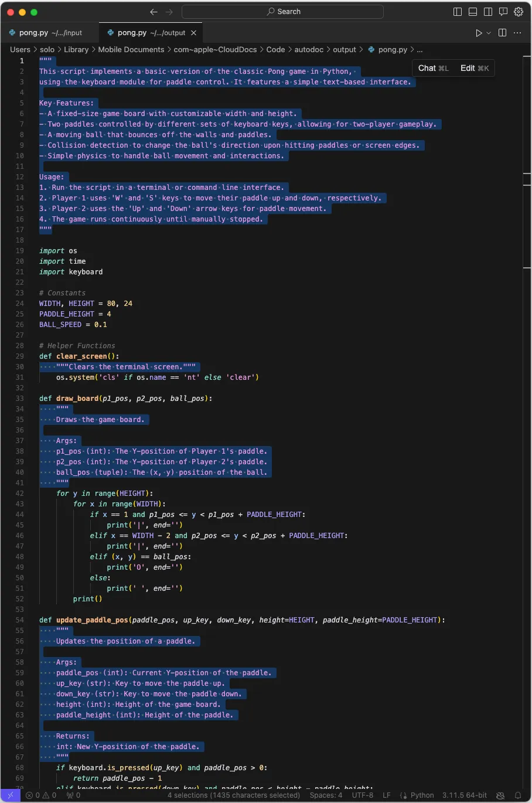The height and width of the screenshot is (803, 532).
Task: Open the Chat inline button
Action: (x=433, y=68)
